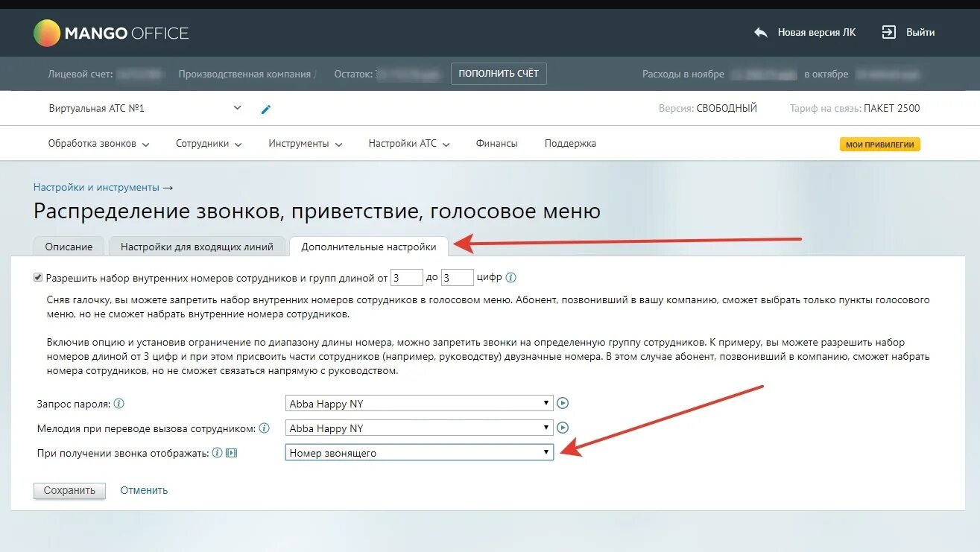The image size is (980, 552).
Task: Open Мелодия при переводе вызова dropdown
Action: (x=420, y=428)
